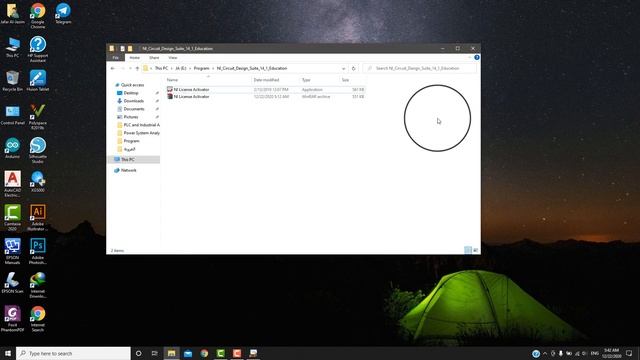The width and height of the screenshot is (640, 360).
Task: Open Windows Start menu
Action: 8,353
